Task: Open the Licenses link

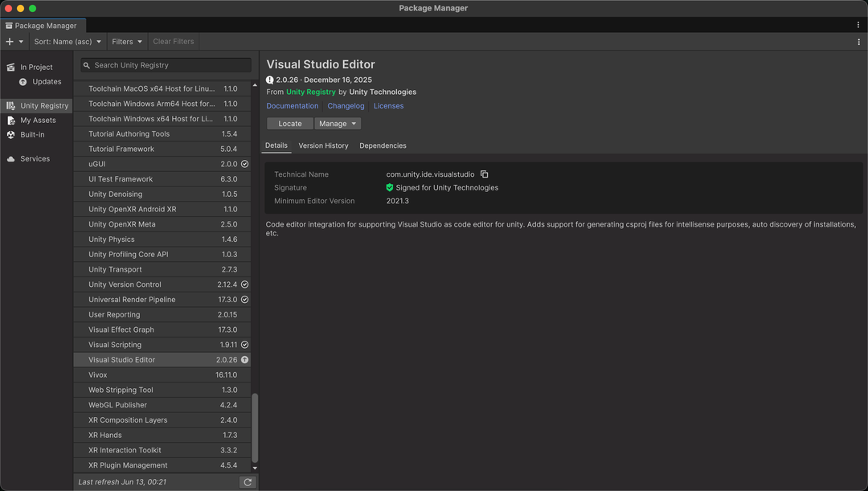Action: coord(389,106)
